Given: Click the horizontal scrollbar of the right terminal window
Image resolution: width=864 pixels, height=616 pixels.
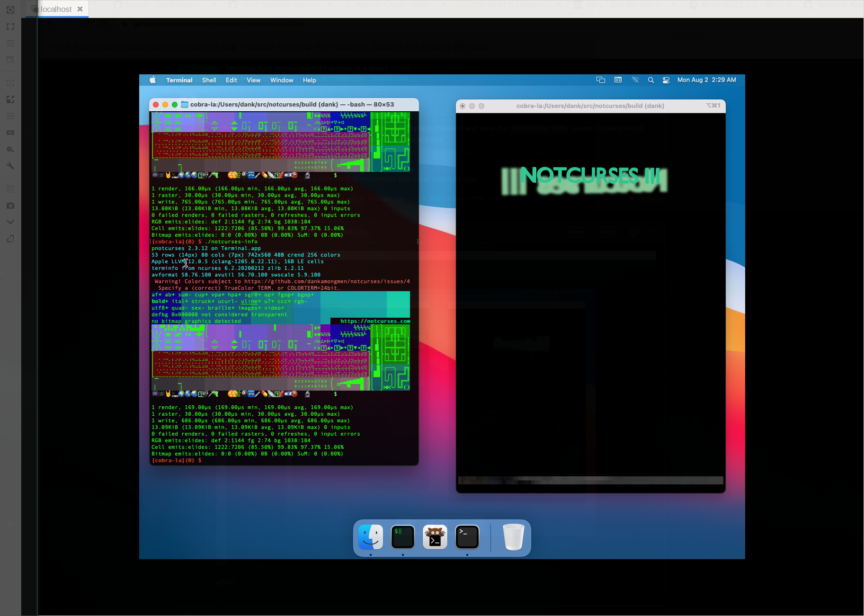Looking at the screenshot, I should 590,480.
